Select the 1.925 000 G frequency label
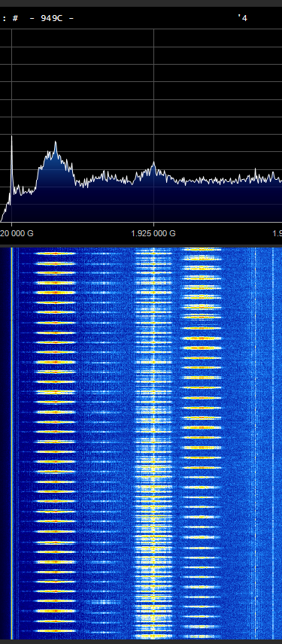 point(153,233)
